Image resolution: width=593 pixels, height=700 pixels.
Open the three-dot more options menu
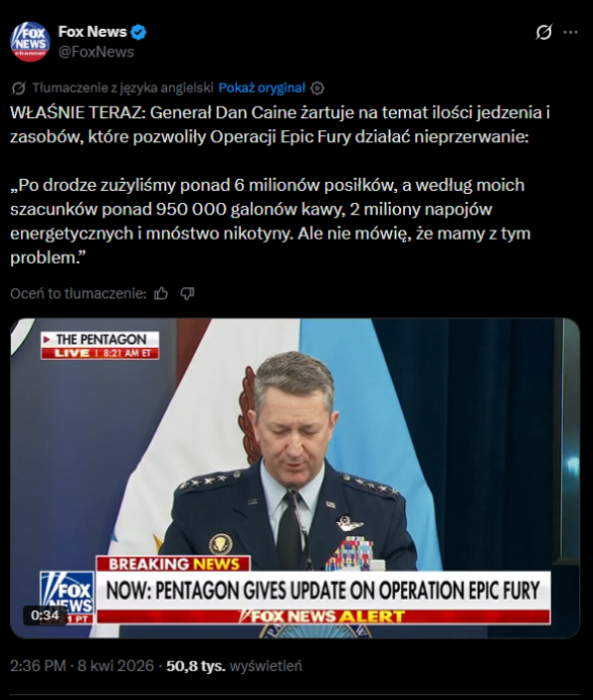pyautogui.click(x=571, y=32)
